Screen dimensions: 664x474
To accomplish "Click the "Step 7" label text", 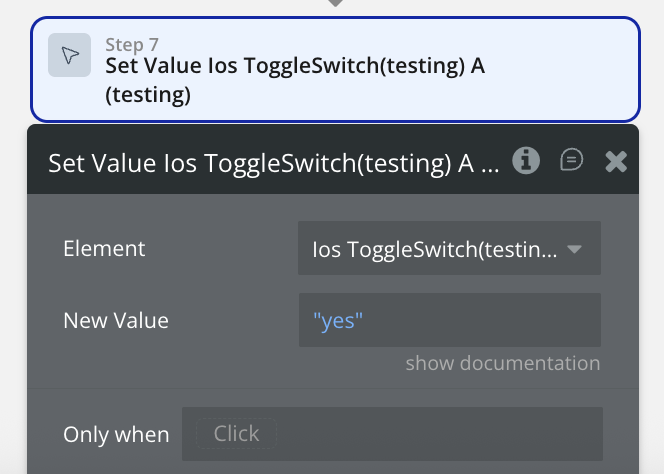I will [132, 44].
